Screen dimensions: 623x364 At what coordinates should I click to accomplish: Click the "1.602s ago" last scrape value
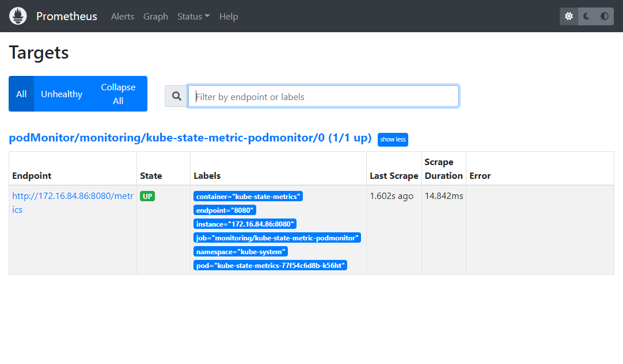(392, 196)
